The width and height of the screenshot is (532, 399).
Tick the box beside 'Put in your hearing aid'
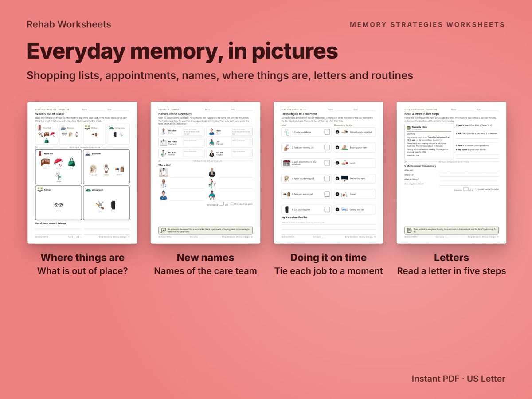[327, 179]
